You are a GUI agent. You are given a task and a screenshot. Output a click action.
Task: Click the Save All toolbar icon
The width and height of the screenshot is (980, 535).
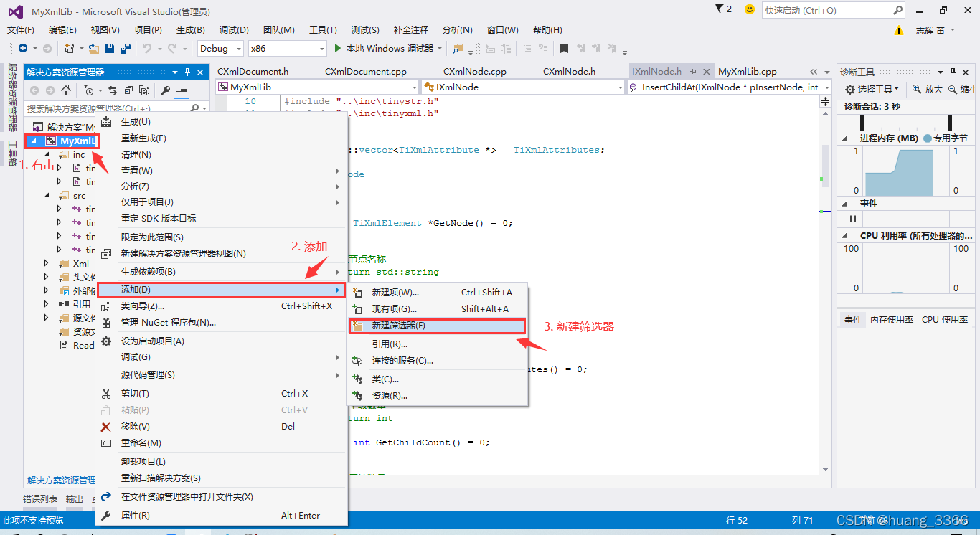pyautogui.click(x=126, y=48)
